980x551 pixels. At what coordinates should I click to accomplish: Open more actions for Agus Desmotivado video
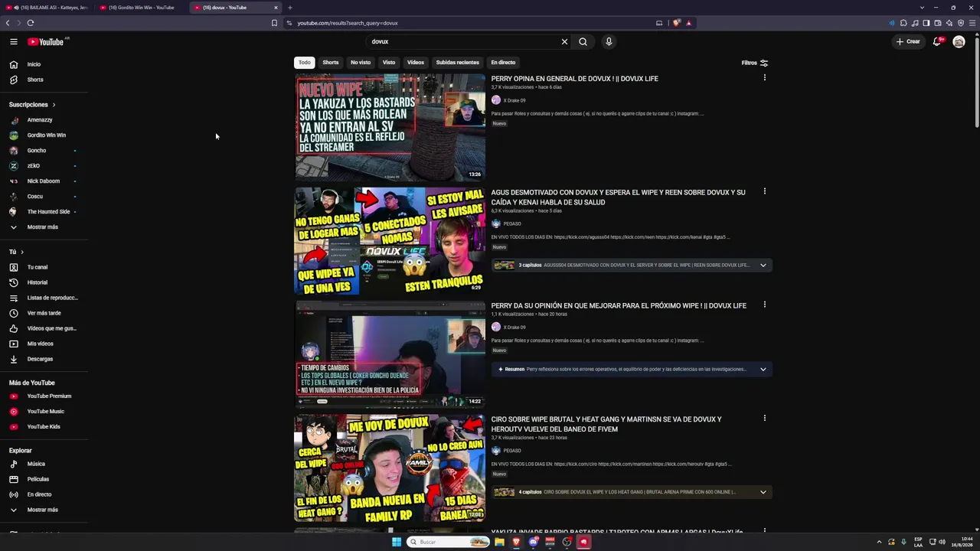click(764, 191)
